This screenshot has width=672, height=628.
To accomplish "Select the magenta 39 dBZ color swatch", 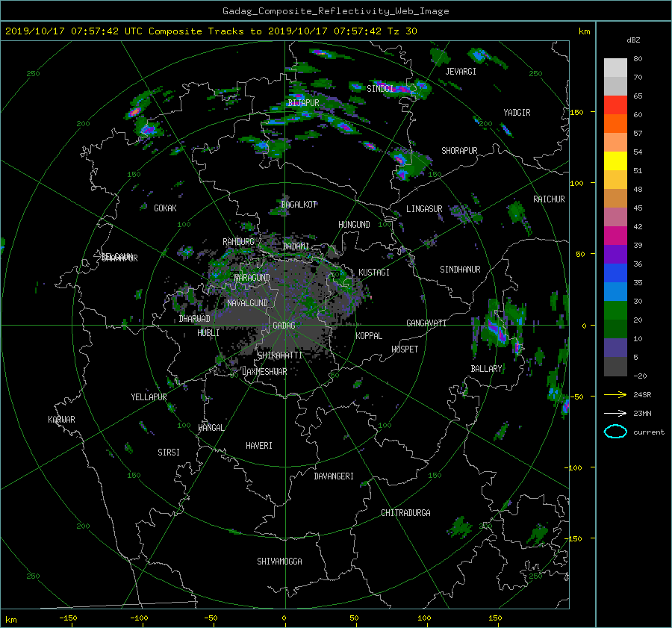I will [615, 236].
